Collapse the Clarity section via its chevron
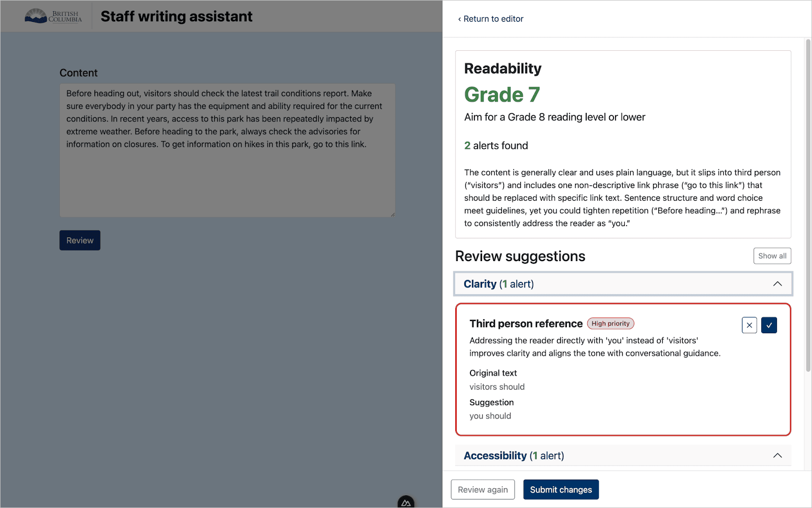 (x=778, y=283)
